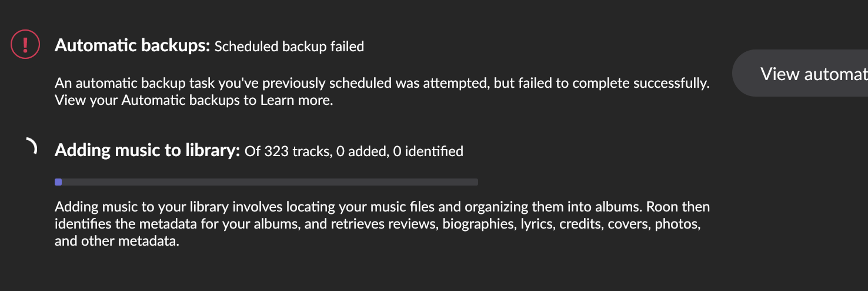
Task: Click the backup failure description paragraph
Action: click(x=382, y=91)
